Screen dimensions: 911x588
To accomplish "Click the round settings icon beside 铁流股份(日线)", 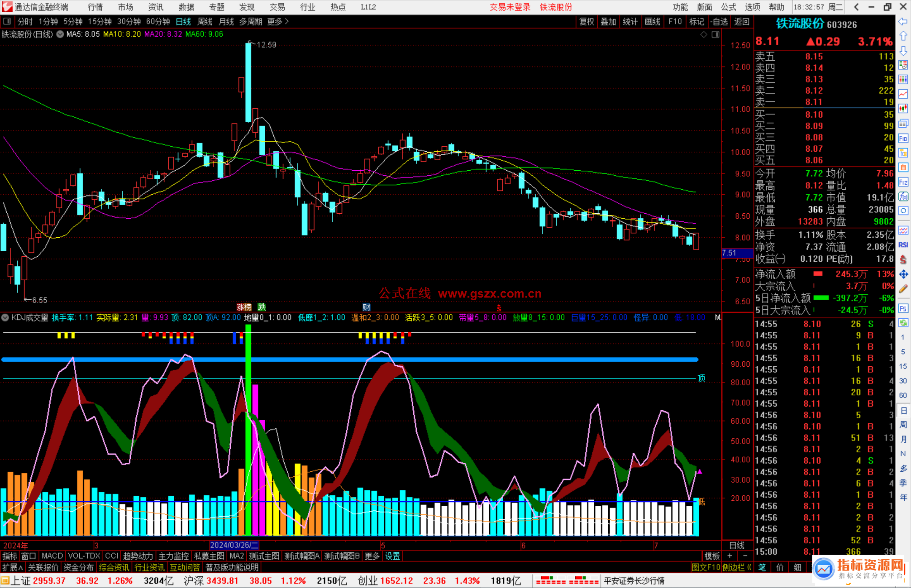I will 60,34.
